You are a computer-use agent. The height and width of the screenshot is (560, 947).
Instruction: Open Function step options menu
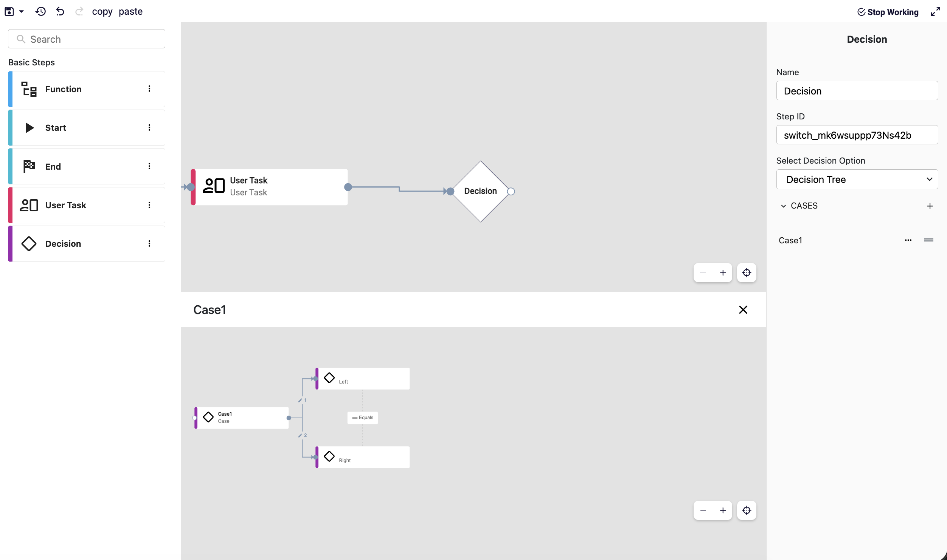click(149, 89)
